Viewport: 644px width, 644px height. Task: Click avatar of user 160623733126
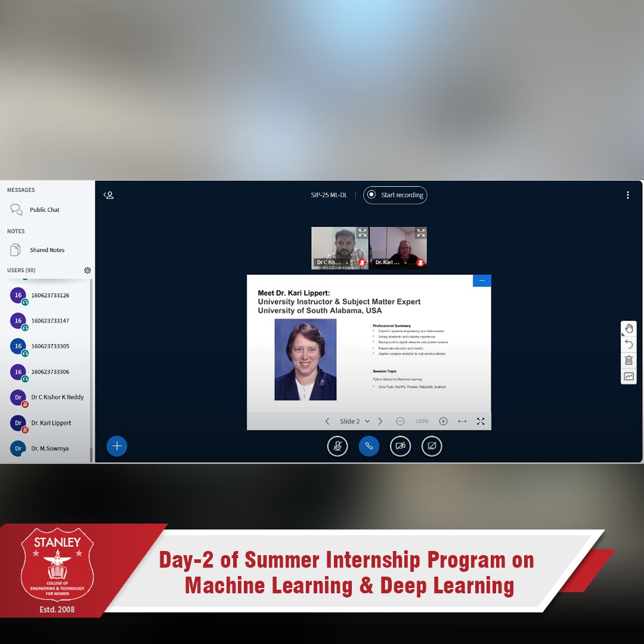18,295
